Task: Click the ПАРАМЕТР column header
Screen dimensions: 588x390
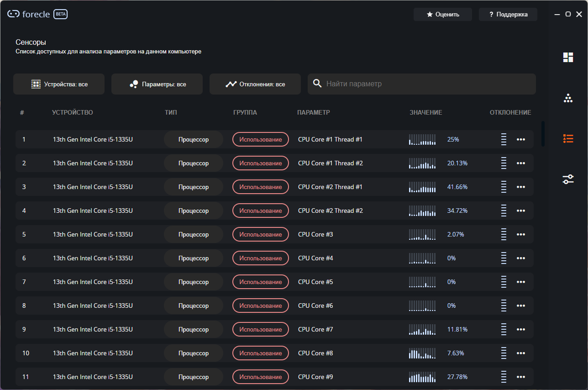Action: coord(314,112)
